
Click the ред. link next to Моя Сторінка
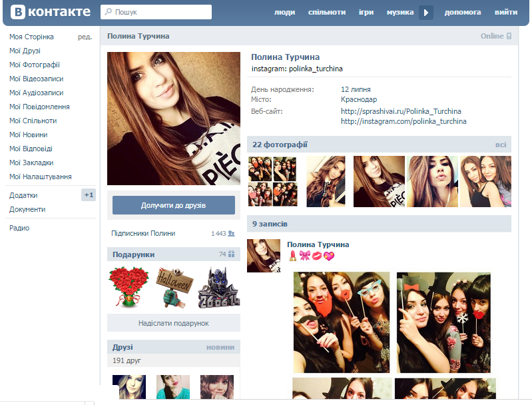(x=85, y=37)
